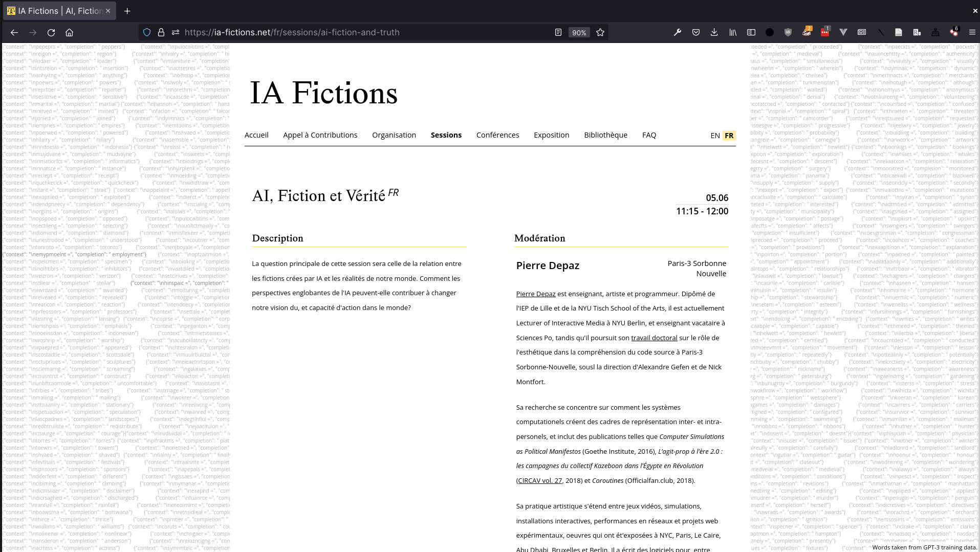The image size is (980, 552).
Task: Click the diagonal slash extension icon
Action: pyautogui.click(x=880, y=32)
